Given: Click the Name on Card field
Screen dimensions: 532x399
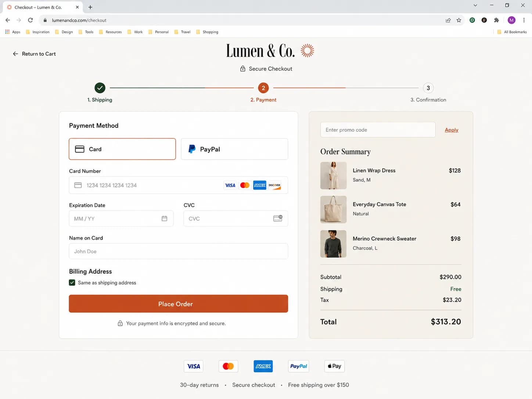Looking at the screenshot, I should pyautogui.click(x=179, y=251).
